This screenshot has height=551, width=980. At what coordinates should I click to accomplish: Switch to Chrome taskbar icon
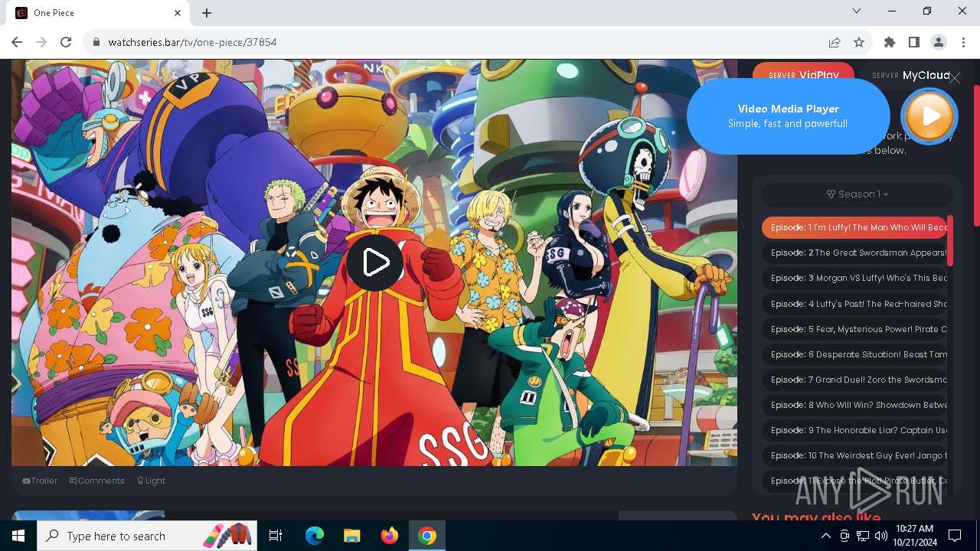[427, 536]
